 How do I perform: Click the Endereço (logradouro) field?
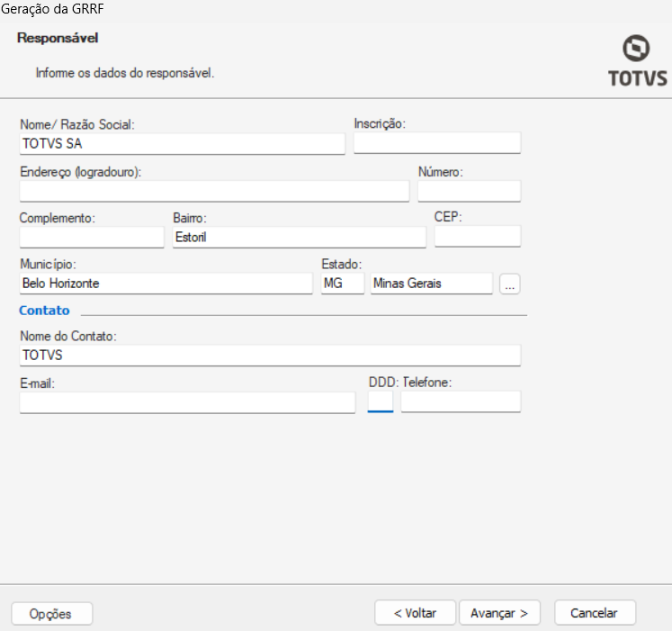coord(214,191)
